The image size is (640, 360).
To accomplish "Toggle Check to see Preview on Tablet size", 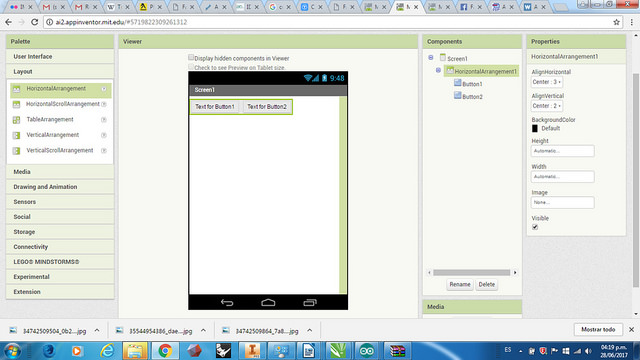I will (191, 67).
